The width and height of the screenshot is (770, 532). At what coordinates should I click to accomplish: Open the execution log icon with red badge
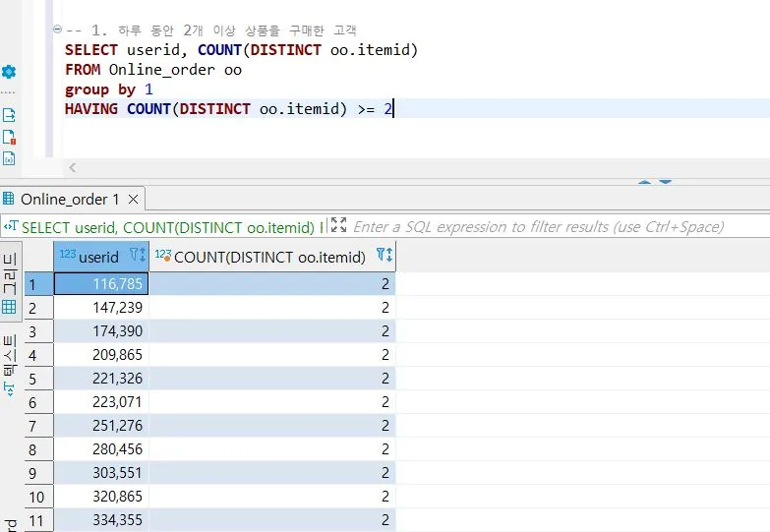pos(9,137)
